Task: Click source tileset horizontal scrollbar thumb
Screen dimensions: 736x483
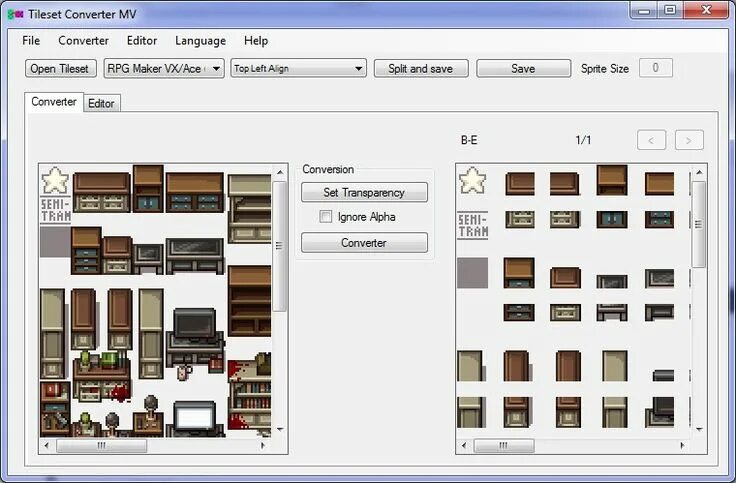Action: coord(101,445)
